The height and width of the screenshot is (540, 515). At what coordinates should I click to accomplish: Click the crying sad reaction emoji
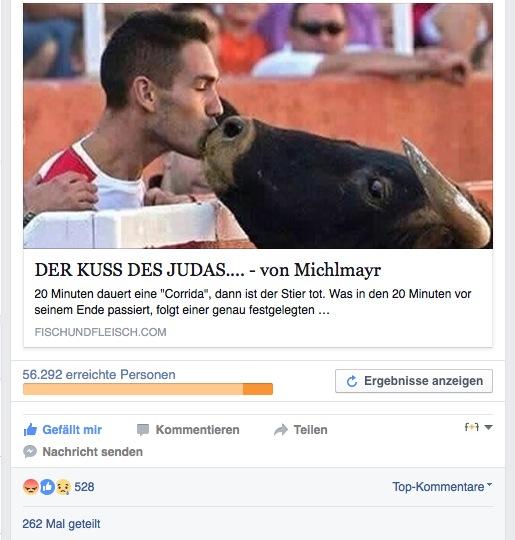click(63, 487)
